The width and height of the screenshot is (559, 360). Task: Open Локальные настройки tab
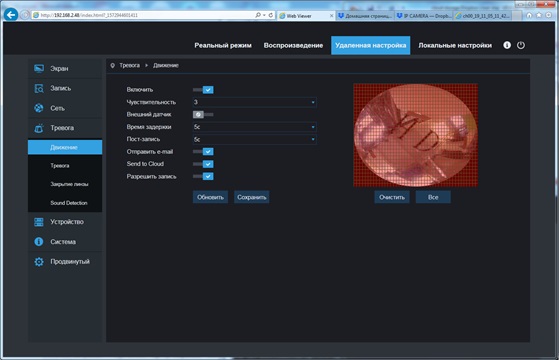click(455, 45)
